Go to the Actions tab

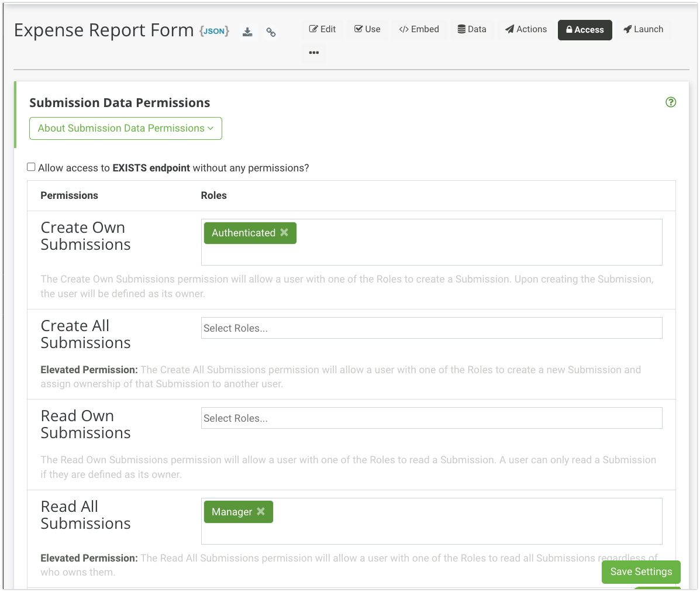click(x=526, y=29)
